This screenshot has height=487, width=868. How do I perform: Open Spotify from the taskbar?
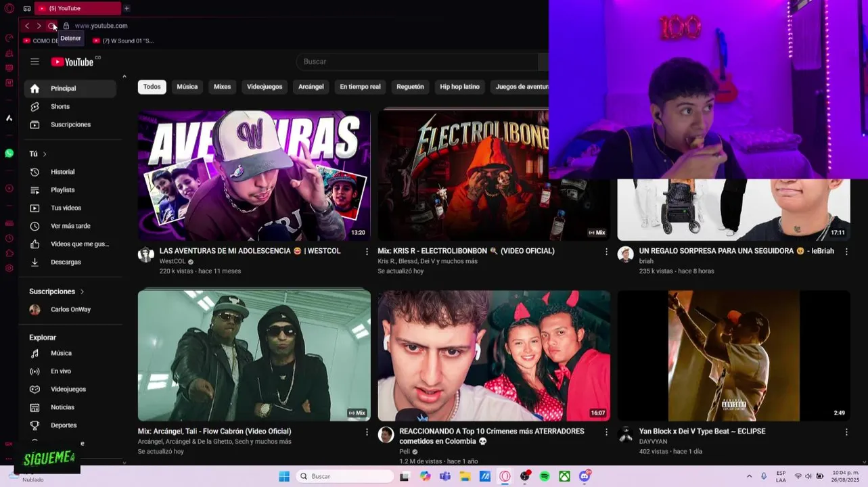click(x=545, y=476)
